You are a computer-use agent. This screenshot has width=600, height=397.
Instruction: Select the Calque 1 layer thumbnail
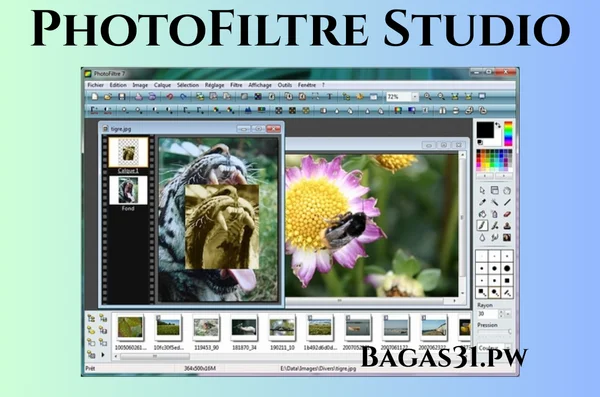pos(128,152)
